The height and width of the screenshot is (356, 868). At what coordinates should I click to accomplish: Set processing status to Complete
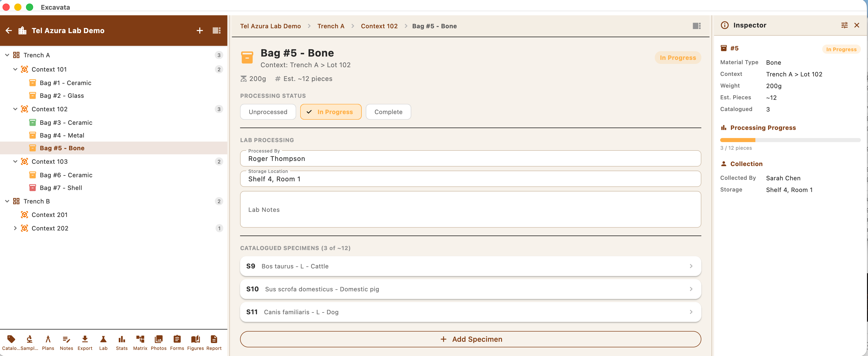tap(388, 112)
